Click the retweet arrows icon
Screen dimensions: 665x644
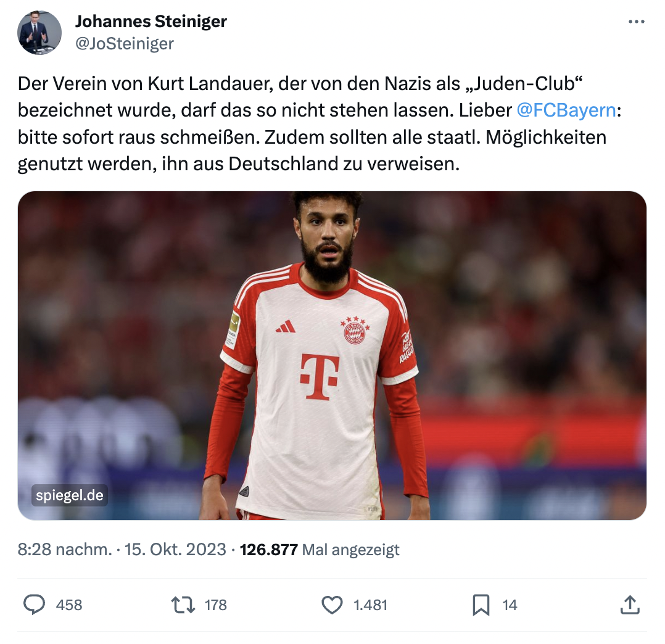(x=183, y=605)
